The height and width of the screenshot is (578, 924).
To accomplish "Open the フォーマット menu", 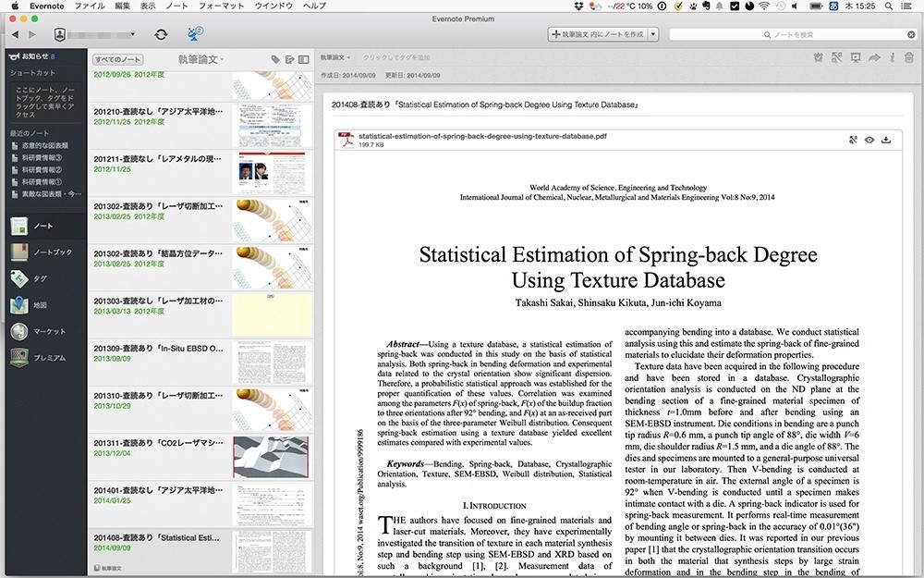I will pyautogui.click(x=221, y=6).
